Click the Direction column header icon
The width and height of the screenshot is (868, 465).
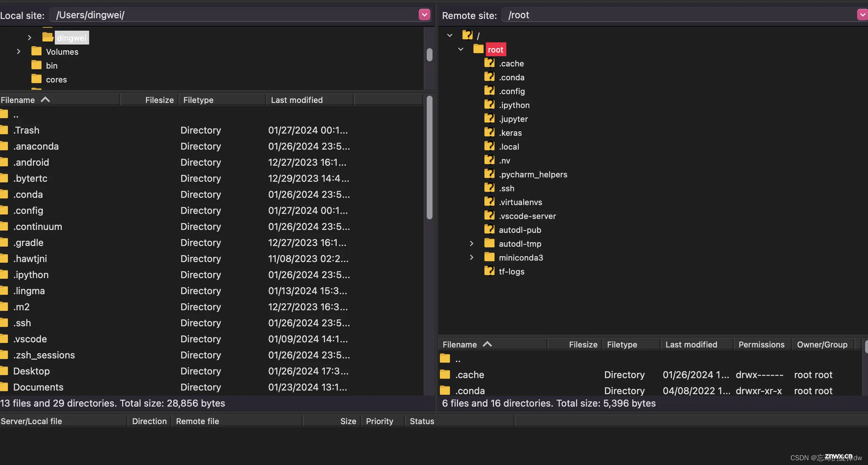pyautogui.click(x=149, y=421)
